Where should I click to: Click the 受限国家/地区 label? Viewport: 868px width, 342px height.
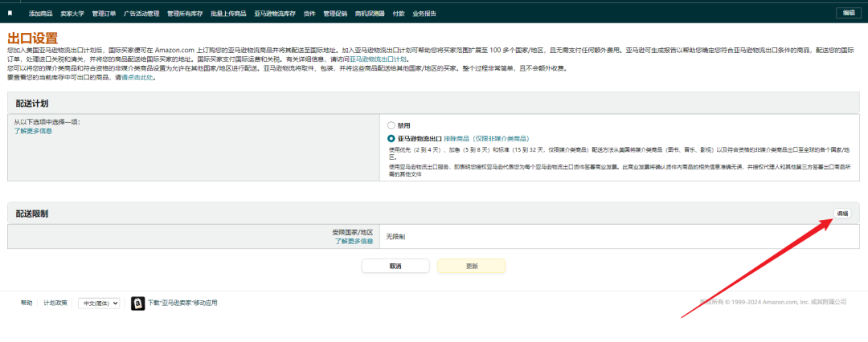[352, 233]
